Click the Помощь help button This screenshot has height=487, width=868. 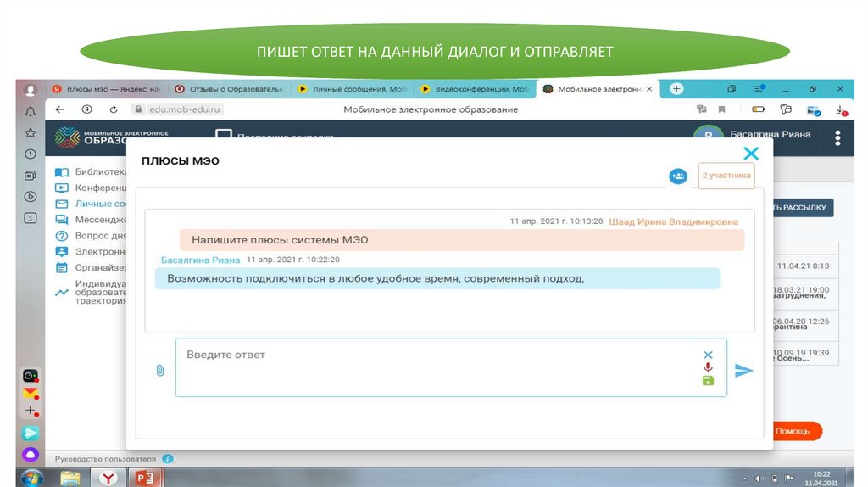pos(797,431)
